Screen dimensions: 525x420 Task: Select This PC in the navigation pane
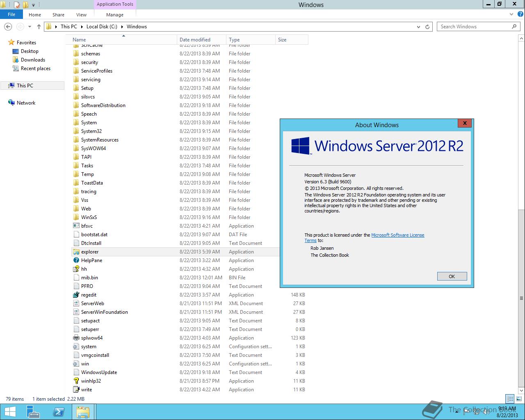[25, 86]
